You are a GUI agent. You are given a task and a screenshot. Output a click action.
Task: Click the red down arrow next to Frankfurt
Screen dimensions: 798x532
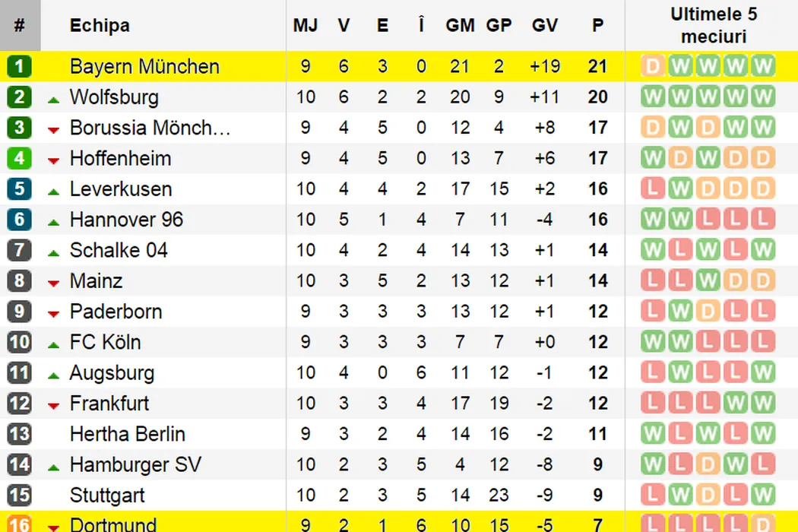coord(53,405)
